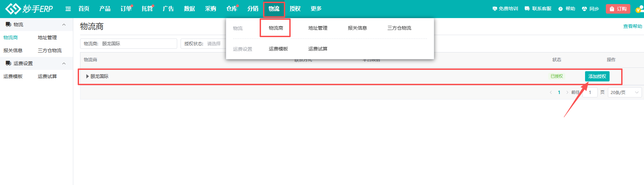Click the 已授权 status tag

[x=557, y=76]
